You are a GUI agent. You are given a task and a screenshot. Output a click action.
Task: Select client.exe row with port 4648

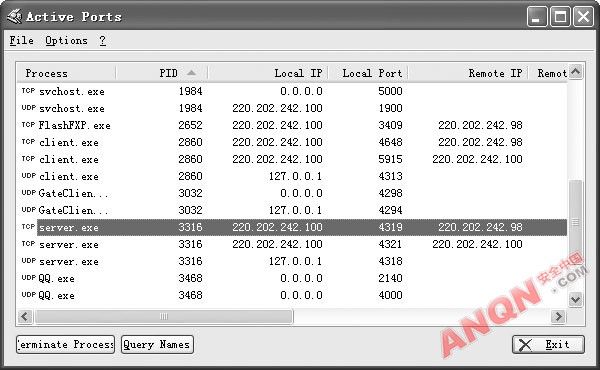point(292,142)
